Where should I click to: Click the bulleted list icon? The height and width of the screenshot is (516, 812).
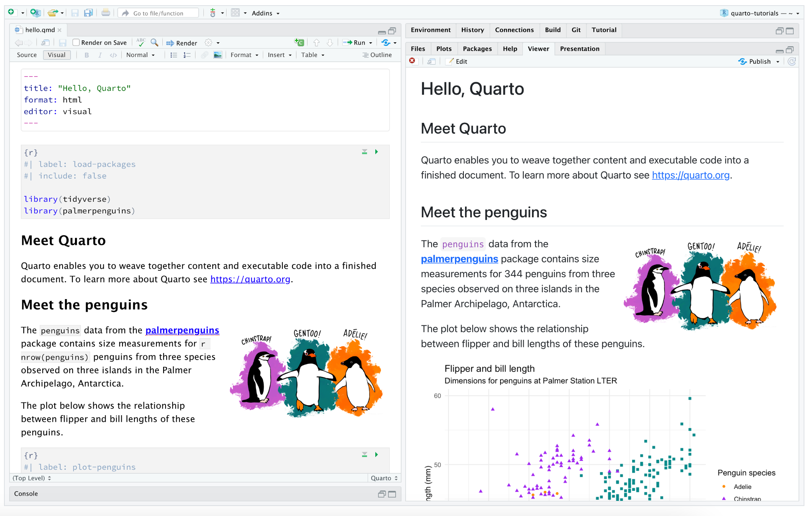click(173, 55)
